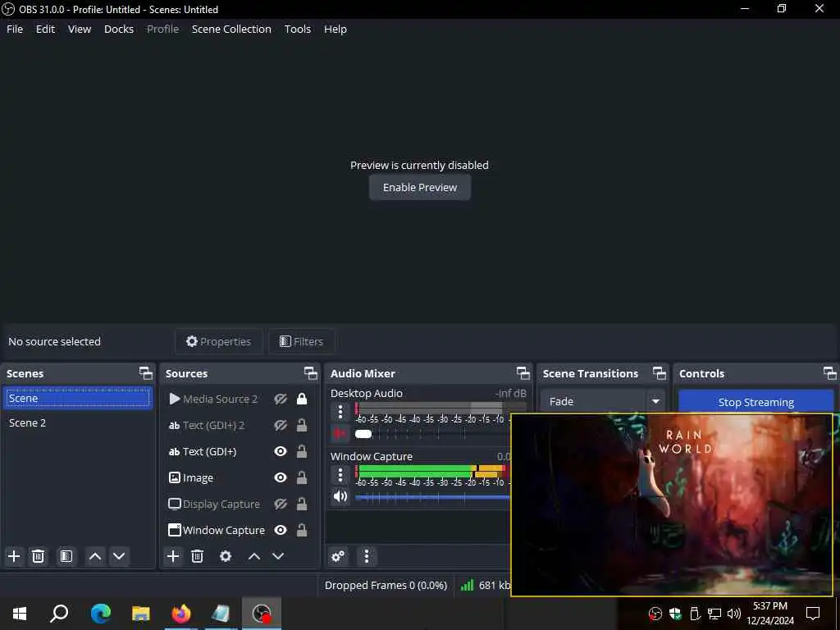Open the View menu
The image size is (840, 630).
80,29
